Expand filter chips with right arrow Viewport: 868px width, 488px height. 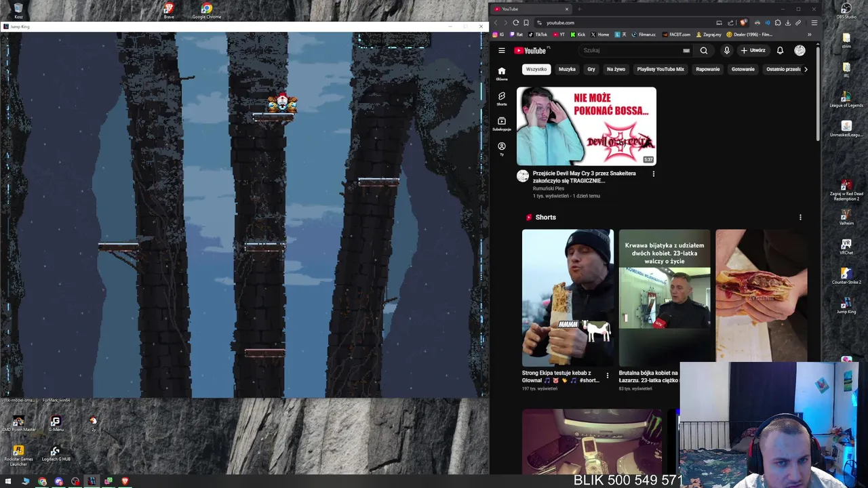tap(806, 69)
